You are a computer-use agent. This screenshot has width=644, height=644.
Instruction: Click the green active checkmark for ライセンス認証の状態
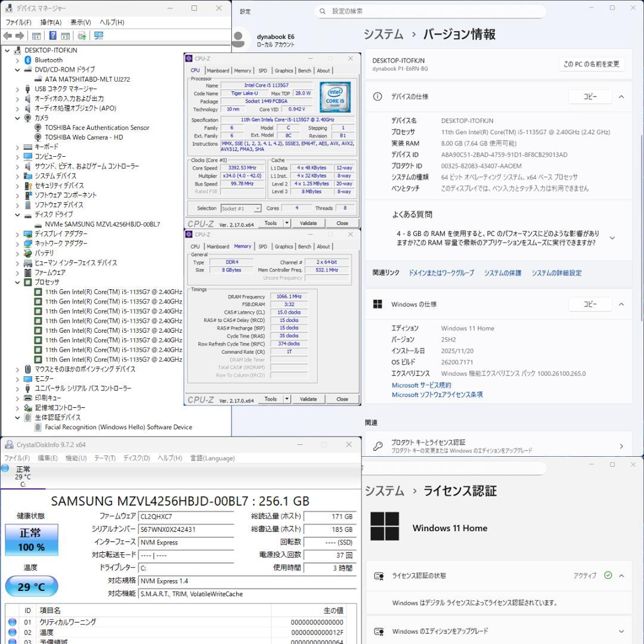pyautogui.click(x=608, y=575)
